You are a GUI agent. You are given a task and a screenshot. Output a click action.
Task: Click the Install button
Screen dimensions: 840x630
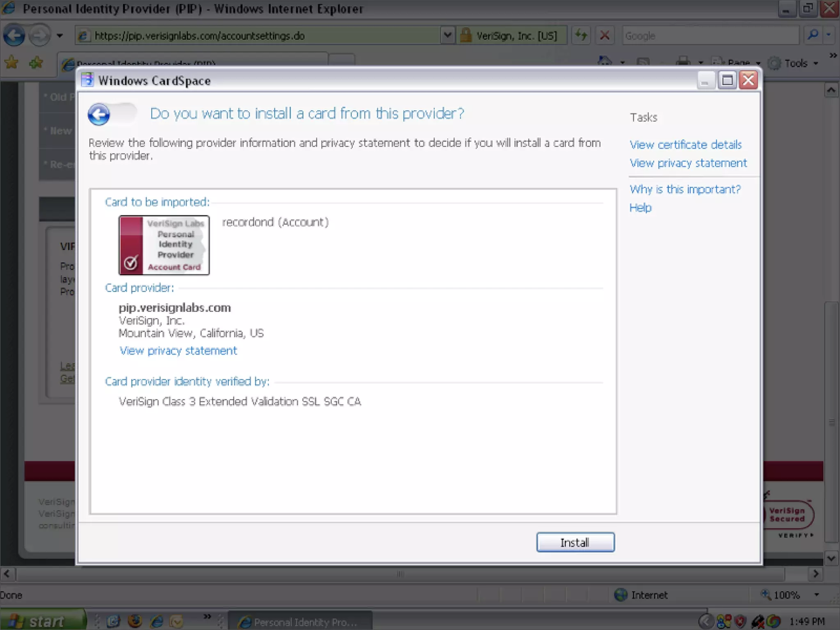(575, 543)
